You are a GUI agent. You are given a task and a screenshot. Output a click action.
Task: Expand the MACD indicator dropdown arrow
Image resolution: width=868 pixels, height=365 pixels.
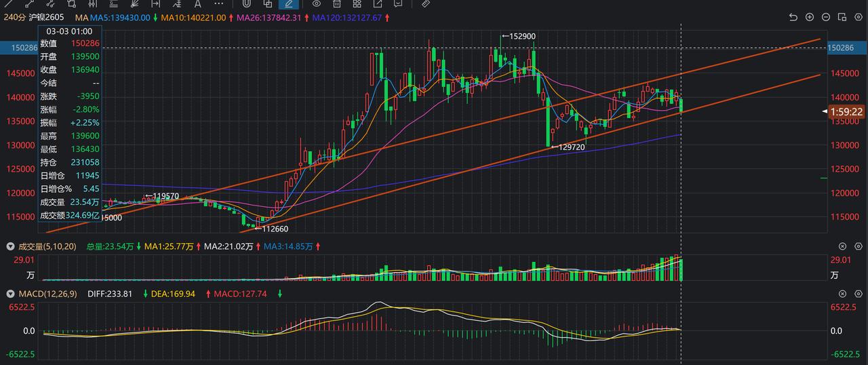coord(10,294)
